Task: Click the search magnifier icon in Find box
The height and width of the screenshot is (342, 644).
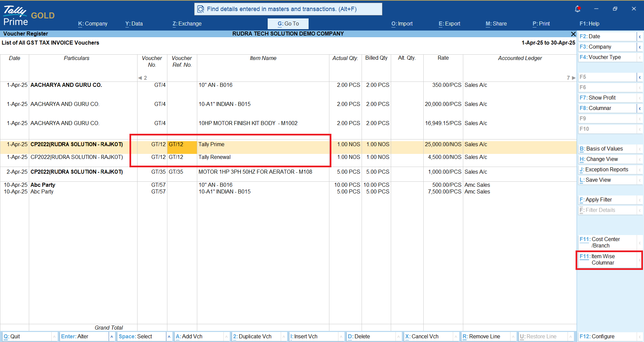Action: (x=201, y=9)
